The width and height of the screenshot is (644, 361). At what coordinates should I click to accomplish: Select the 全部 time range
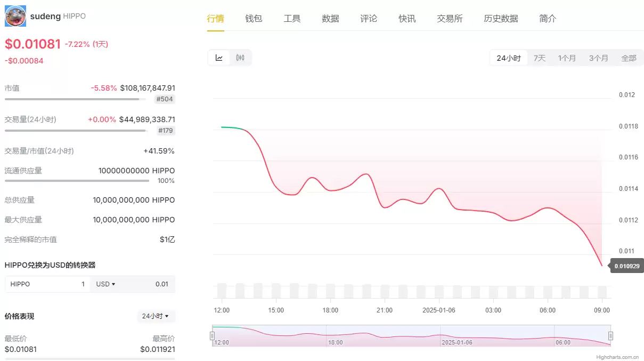coord(629,58)
